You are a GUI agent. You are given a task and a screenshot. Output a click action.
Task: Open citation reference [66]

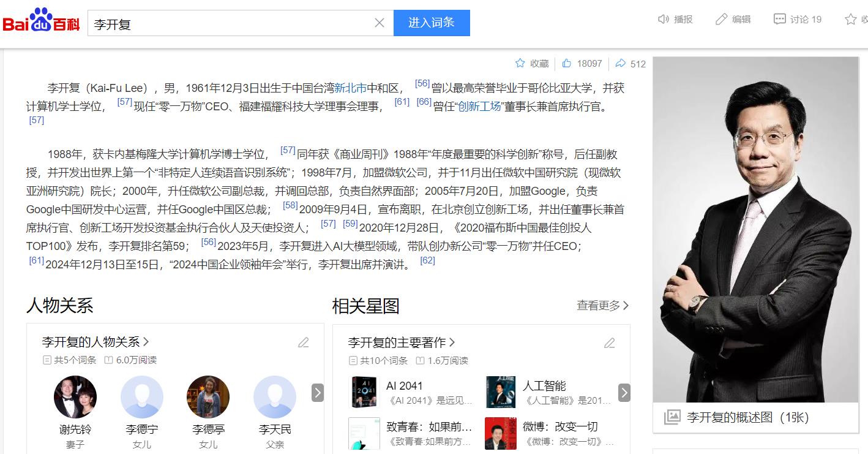pyautogui.click(x=424, y=102)
